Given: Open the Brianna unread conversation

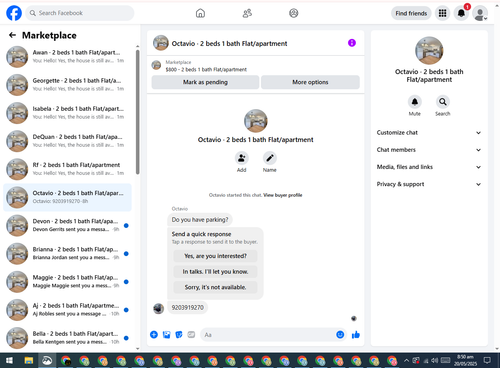Looking at the screenshot, I should [x=68, y=253].
